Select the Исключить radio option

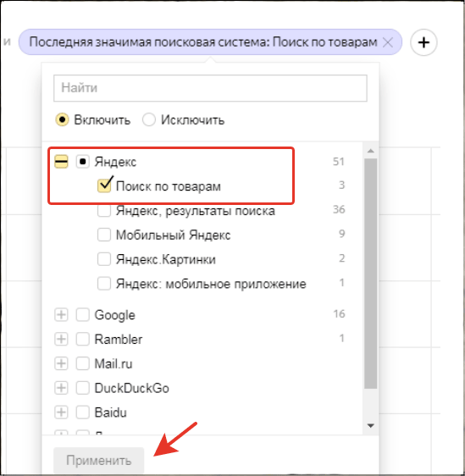click(149, 119)
